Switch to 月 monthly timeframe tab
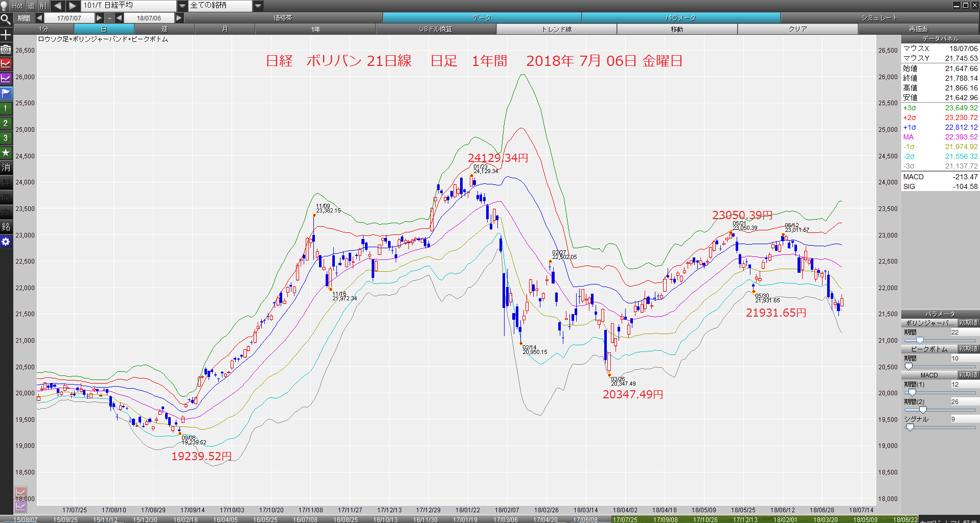Image resolution: width=980 pixels, height=523 pixels. 224,29
